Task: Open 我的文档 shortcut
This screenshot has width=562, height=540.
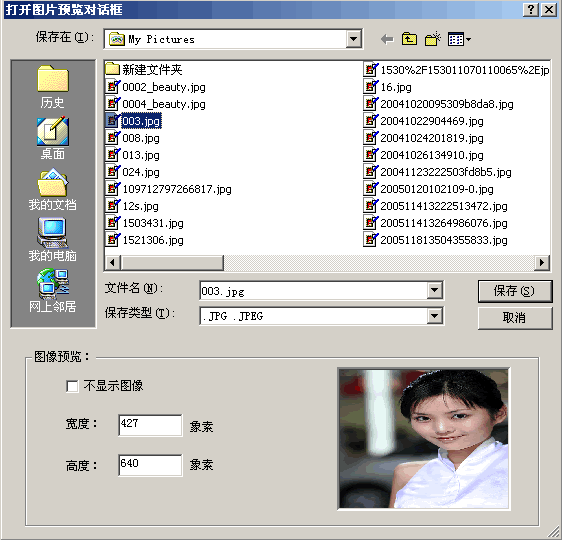Action: pyautogui.click(x=53, y=189)
